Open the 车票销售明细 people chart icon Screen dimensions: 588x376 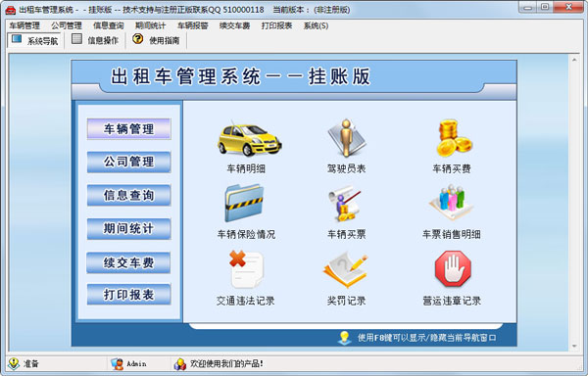click(x=452, y=203)
